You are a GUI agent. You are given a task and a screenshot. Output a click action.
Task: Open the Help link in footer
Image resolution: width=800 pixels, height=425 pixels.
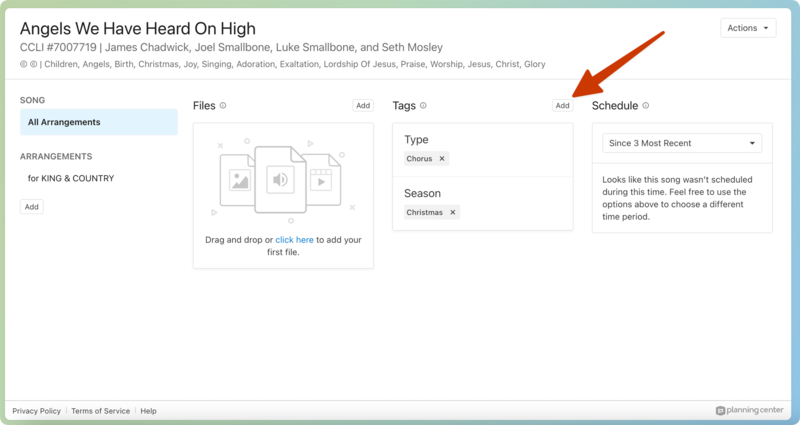(148, 411)
